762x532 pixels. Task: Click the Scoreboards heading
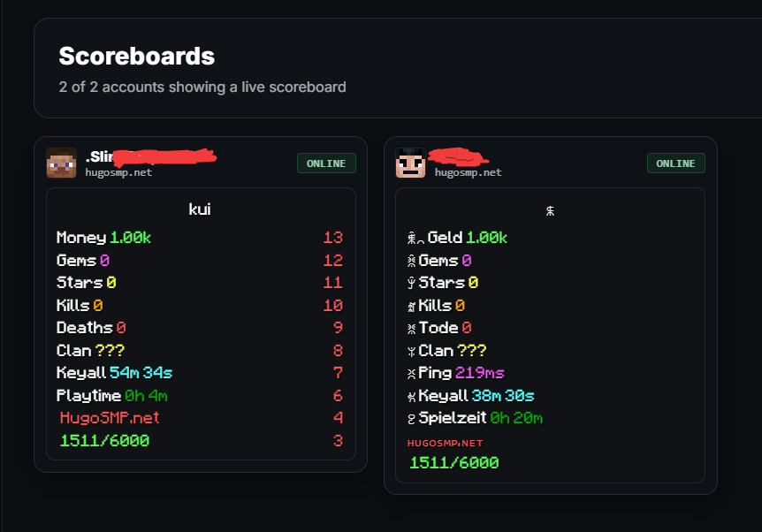pos(136,56)
